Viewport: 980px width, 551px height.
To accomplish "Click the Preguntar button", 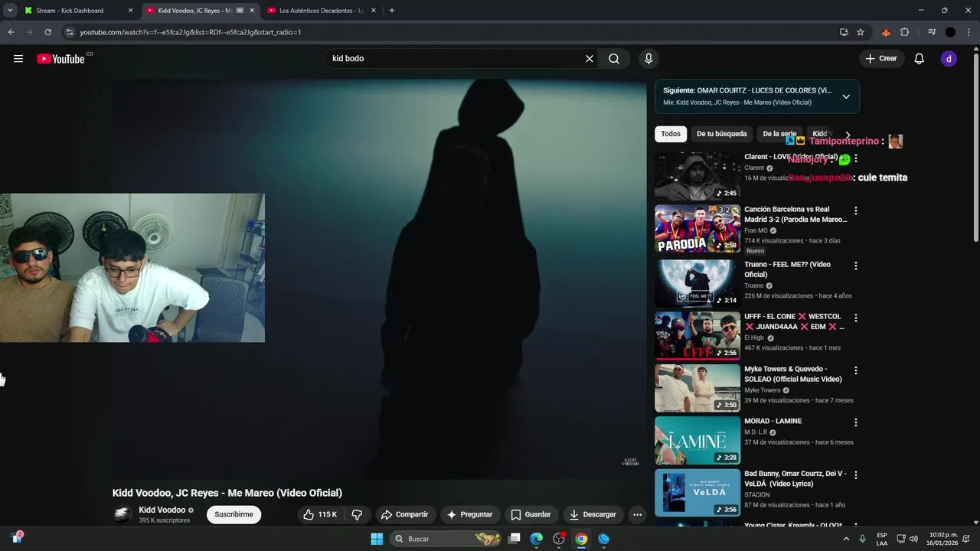I will click(x=469, y=515).
